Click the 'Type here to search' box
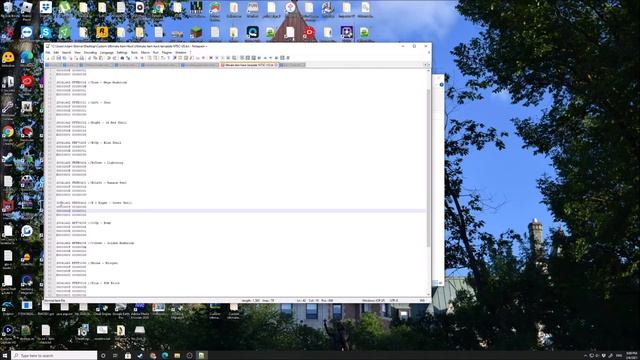 54,356
